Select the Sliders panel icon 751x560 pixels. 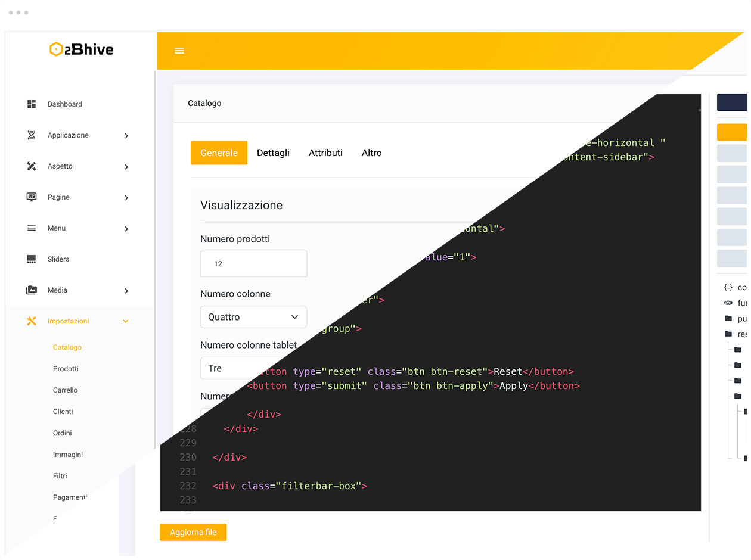click(31, 259)
